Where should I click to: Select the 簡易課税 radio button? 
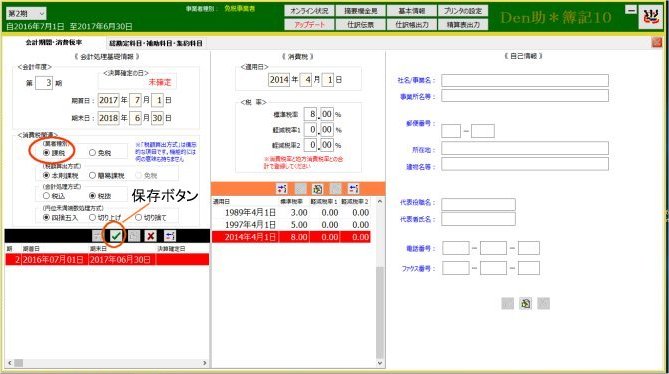(x=92, y=175)
